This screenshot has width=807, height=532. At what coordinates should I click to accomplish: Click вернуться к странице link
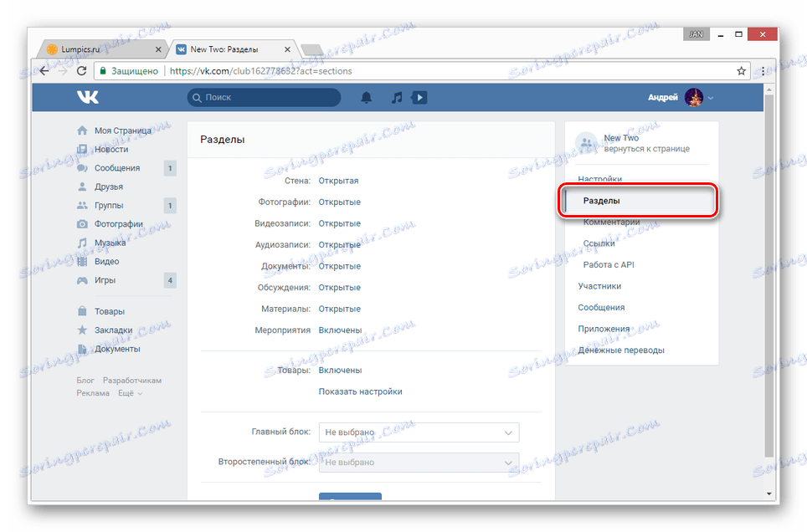(646, 149)
